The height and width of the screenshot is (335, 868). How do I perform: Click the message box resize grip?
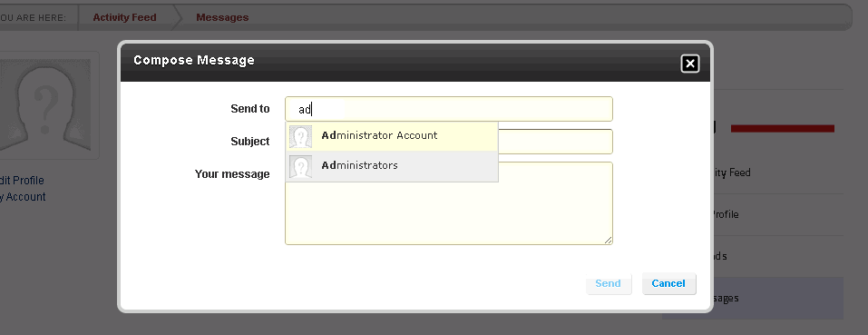pos(609,241)
